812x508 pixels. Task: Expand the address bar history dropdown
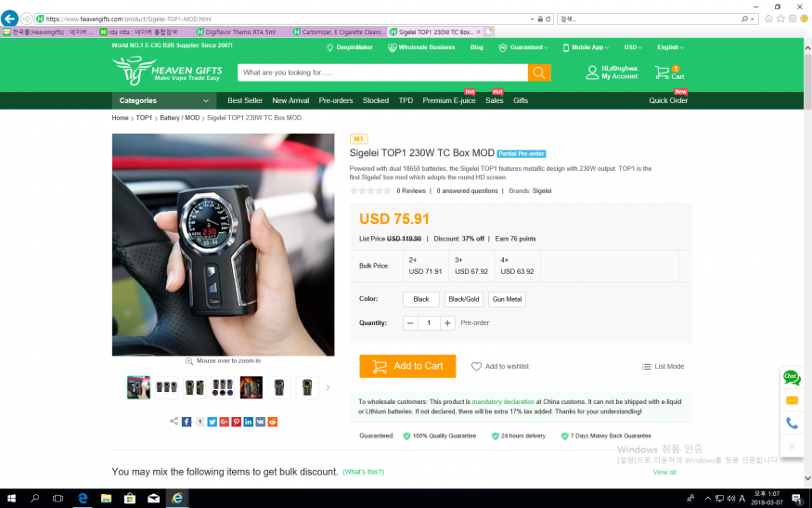click(532, 19)
